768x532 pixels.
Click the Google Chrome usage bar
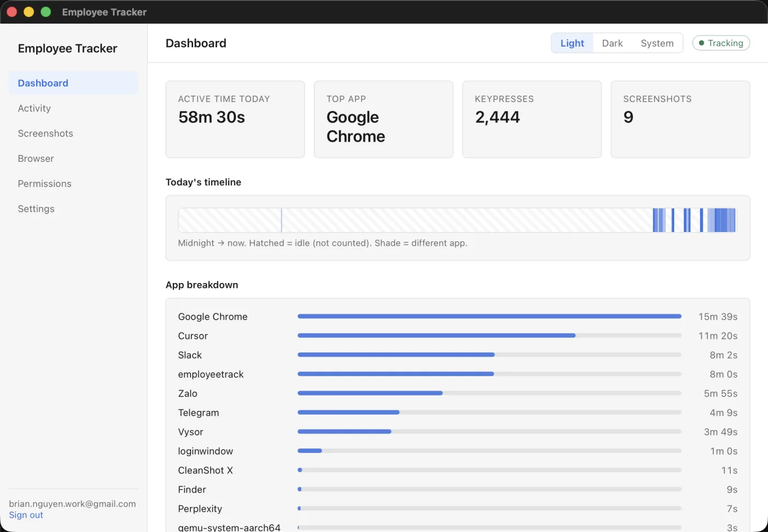click(489, 316)
